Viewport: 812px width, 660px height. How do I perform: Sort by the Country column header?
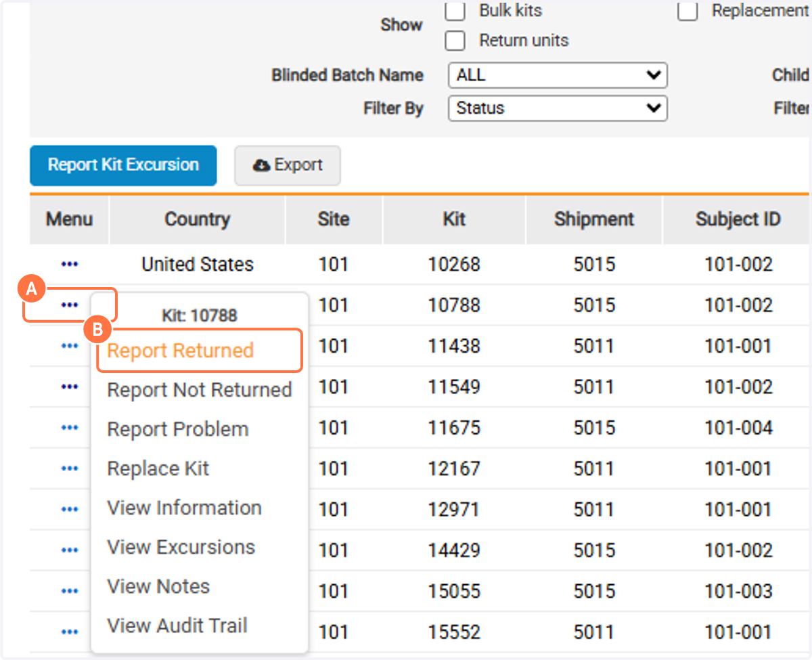(197, 219)
